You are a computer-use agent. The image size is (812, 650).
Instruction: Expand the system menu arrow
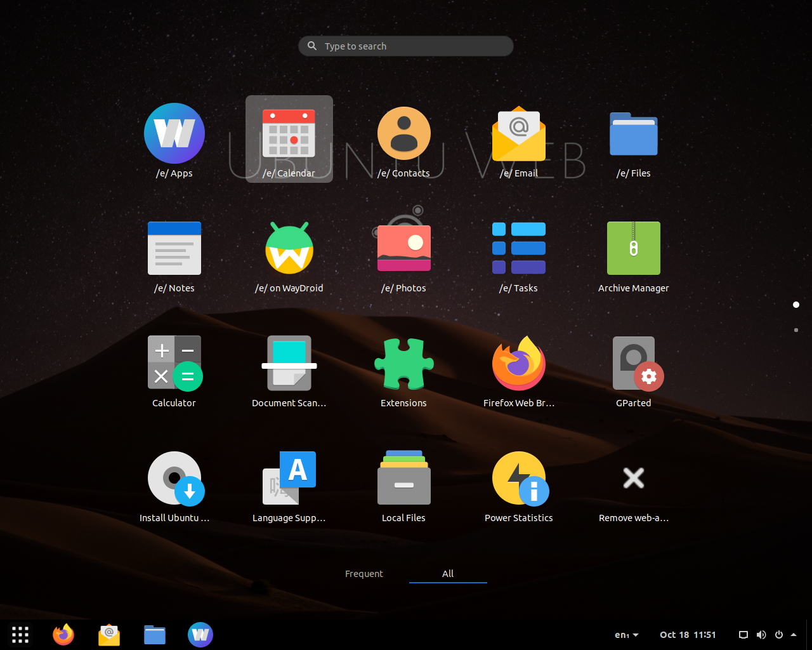coord(794,635)
